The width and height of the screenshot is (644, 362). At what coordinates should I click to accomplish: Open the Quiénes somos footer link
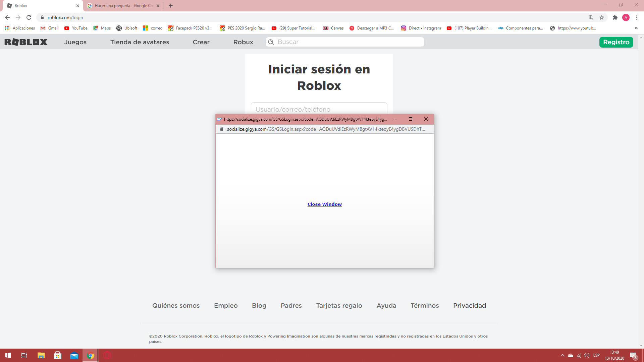176,305
